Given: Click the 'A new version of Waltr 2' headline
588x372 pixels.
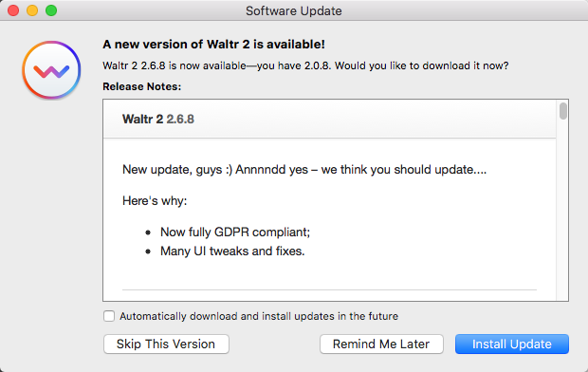Looking at the screenshot, I should tap(213, 45).
